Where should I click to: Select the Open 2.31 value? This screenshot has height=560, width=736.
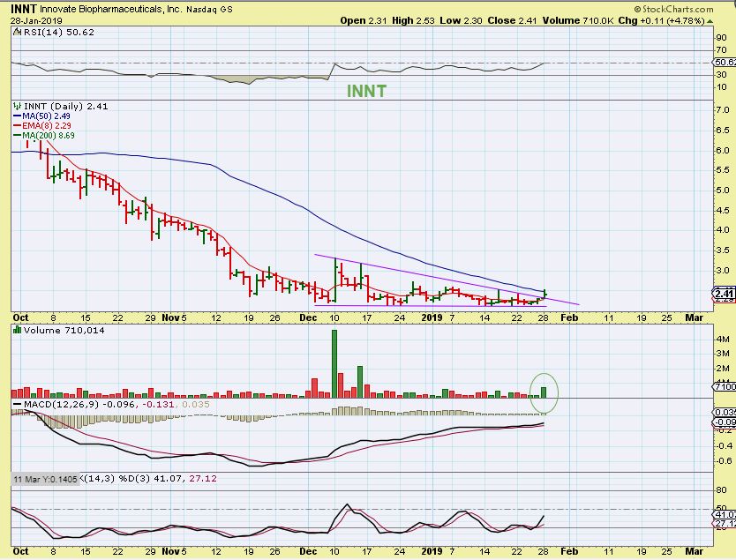[364, 20]
